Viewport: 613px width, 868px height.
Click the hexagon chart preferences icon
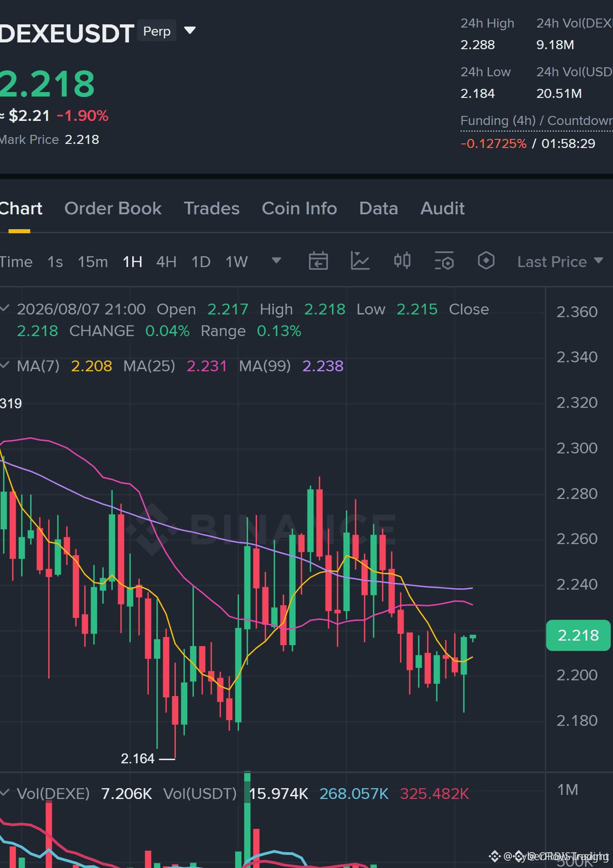pyautogui.click(x=486, y=261)
